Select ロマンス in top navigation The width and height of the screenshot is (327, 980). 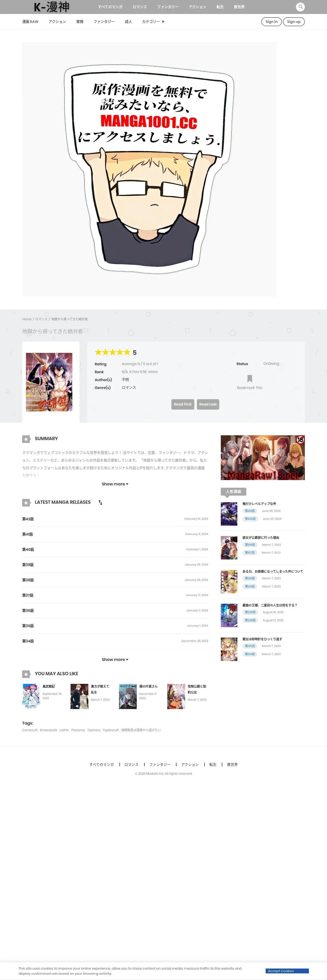(x=140, y=7)
